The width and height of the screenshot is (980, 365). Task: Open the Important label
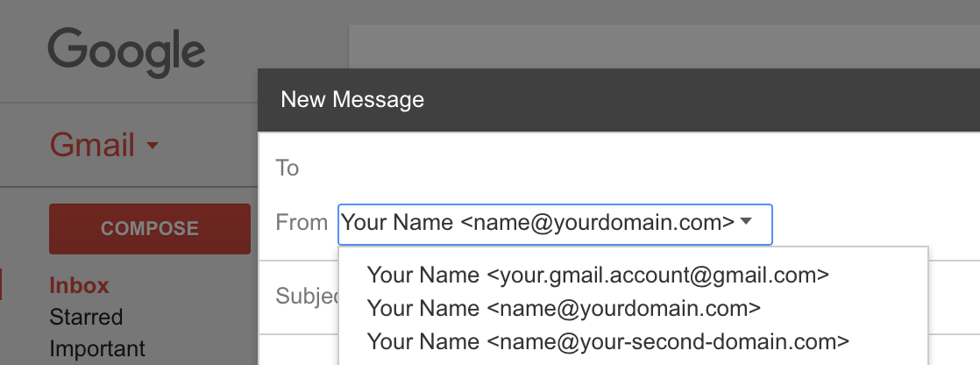tap(97, 348)
